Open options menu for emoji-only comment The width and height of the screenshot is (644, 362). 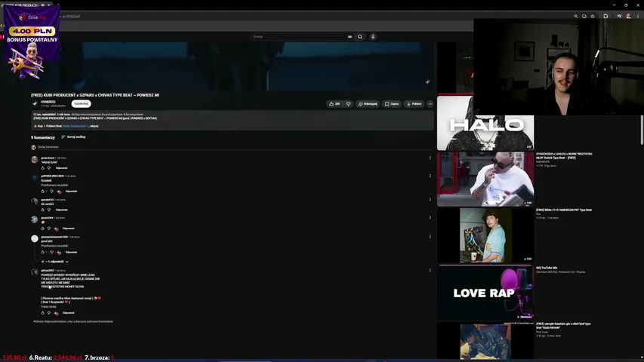point(430,217)
